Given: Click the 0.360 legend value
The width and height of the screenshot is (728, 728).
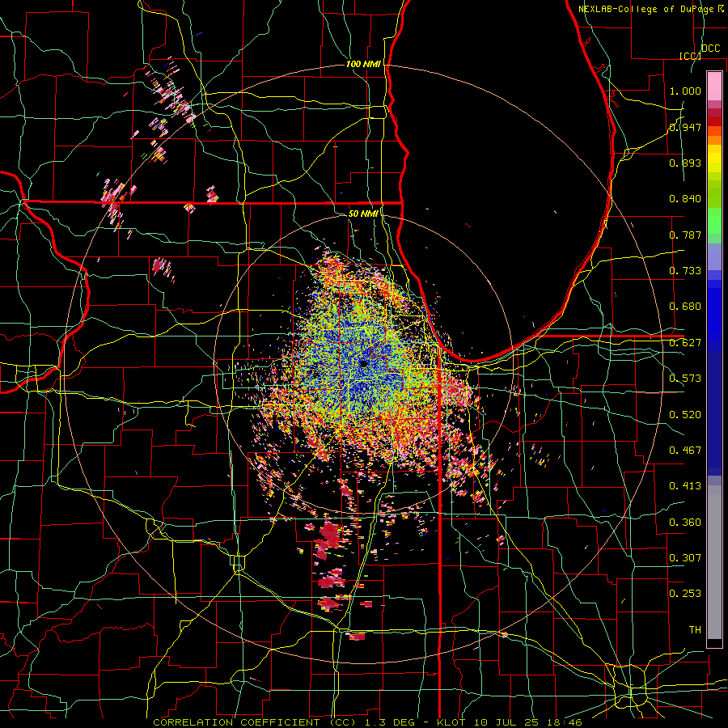Looking at the screenshot, I should 685,523.
